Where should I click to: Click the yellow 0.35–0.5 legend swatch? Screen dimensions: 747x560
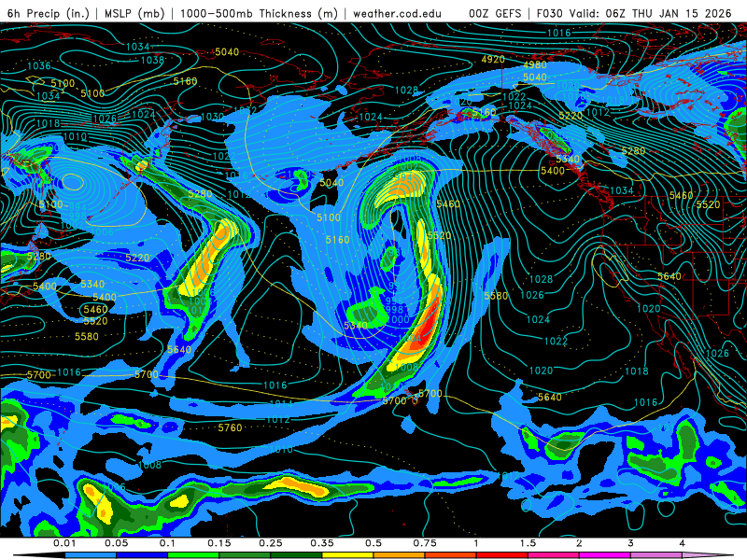347,555
